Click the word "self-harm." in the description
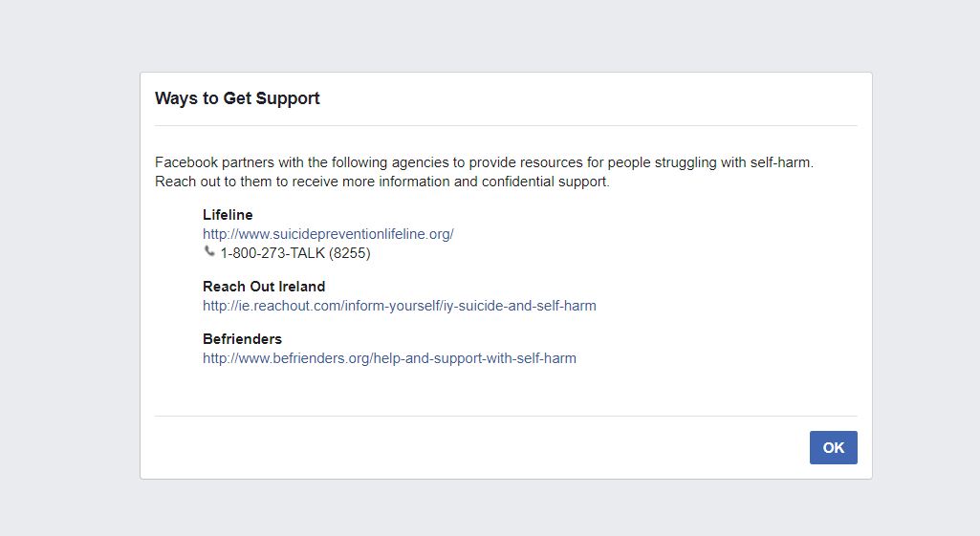 [781, 162]
